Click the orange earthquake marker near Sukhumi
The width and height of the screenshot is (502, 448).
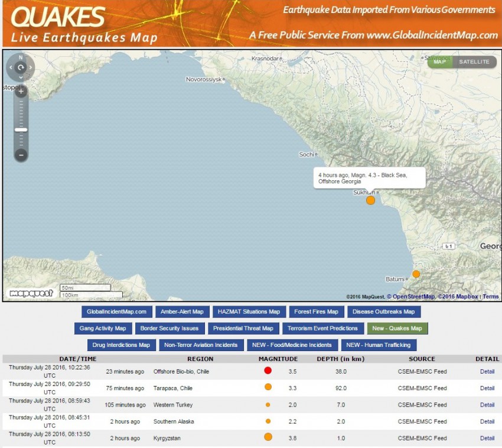pos(370,200)
